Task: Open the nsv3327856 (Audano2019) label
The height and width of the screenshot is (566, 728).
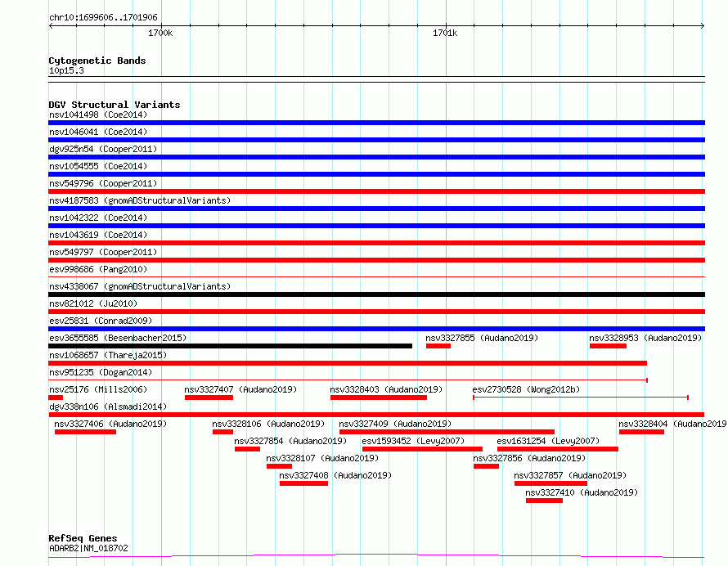Action: (529, 458)
